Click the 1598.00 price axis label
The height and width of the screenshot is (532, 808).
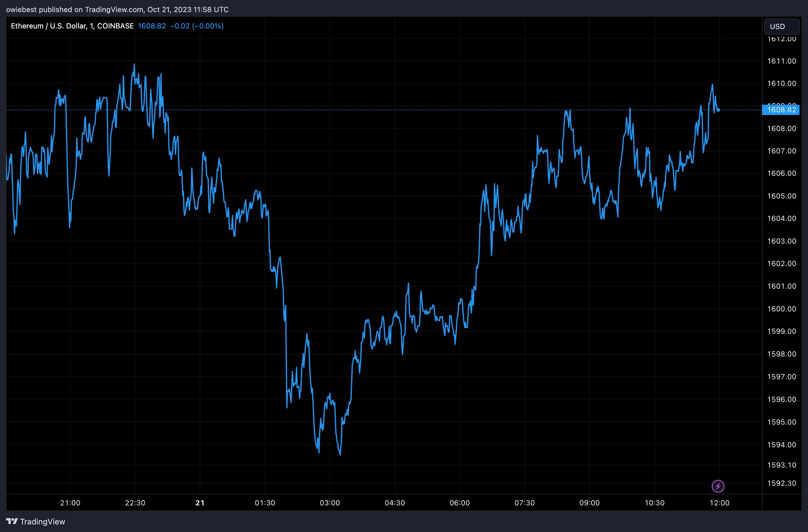coord(781,354)
